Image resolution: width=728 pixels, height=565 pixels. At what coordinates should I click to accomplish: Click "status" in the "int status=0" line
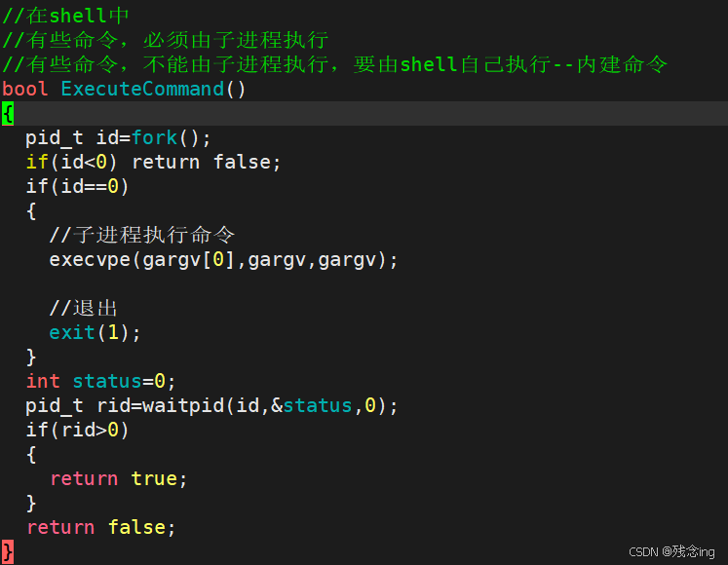(107, 381)
